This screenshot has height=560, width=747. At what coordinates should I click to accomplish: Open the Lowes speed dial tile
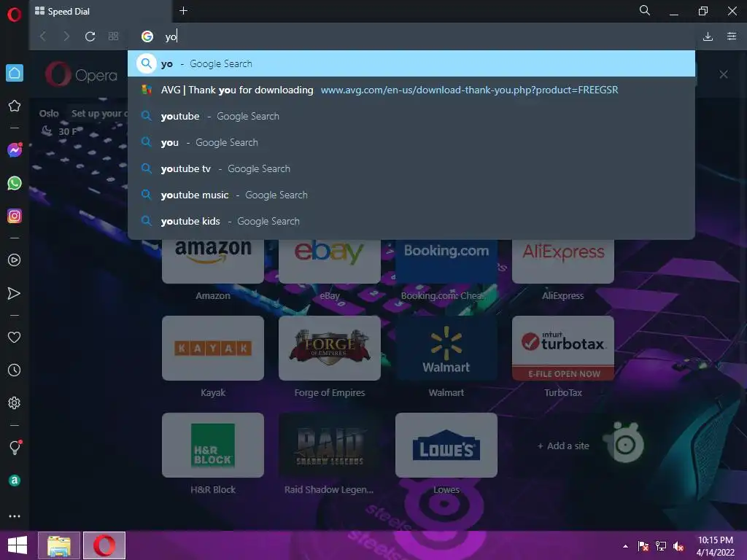tap(446, 446)
